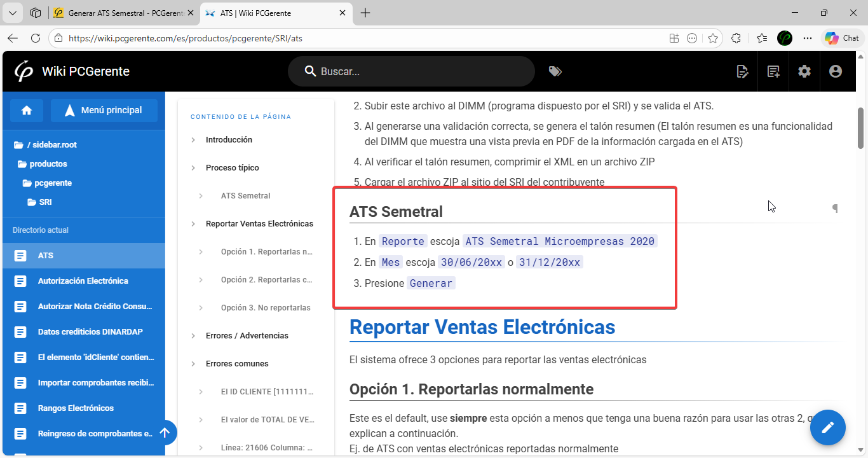Click the scroll-to-top arrow button
The width and height of the screenshot is (868, 458).
[165, 433]
